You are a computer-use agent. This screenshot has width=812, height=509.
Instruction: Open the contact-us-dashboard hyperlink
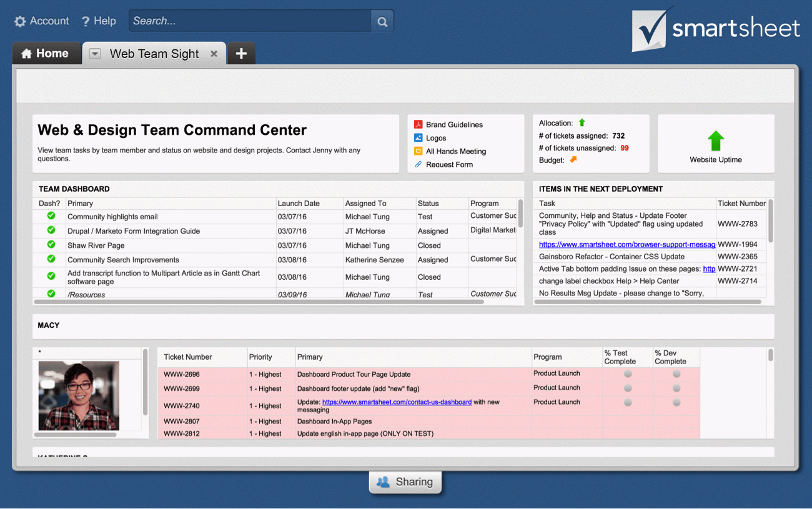pos(397,402)
